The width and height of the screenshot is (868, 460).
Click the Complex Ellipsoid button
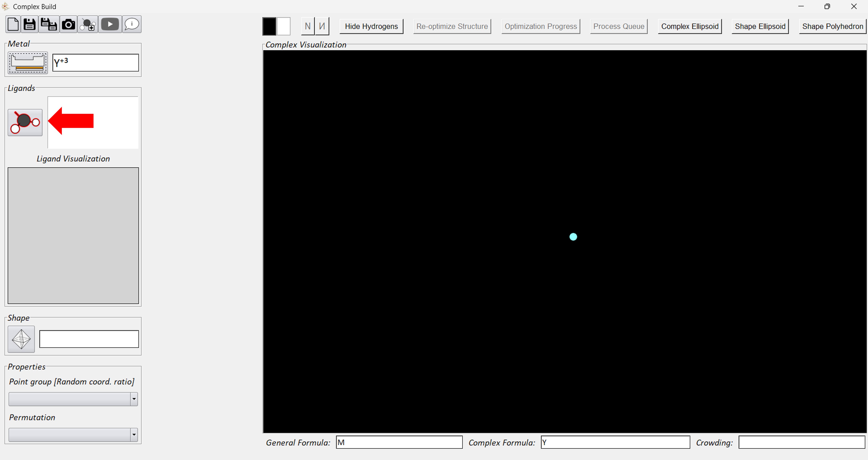[x=690, y=26]
